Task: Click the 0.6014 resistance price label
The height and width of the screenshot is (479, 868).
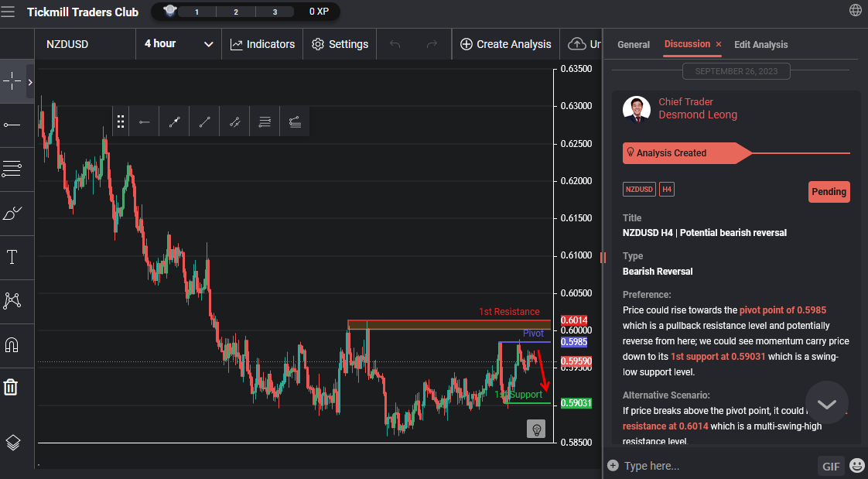Action: pyautogui.click(x=573, y=320)
